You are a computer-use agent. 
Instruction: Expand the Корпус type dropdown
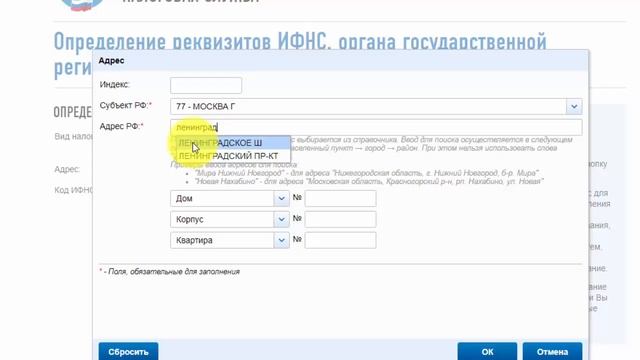point(281,219)
